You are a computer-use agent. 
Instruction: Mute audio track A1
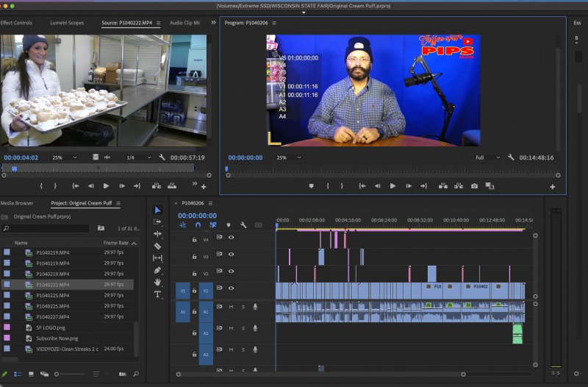231,307
